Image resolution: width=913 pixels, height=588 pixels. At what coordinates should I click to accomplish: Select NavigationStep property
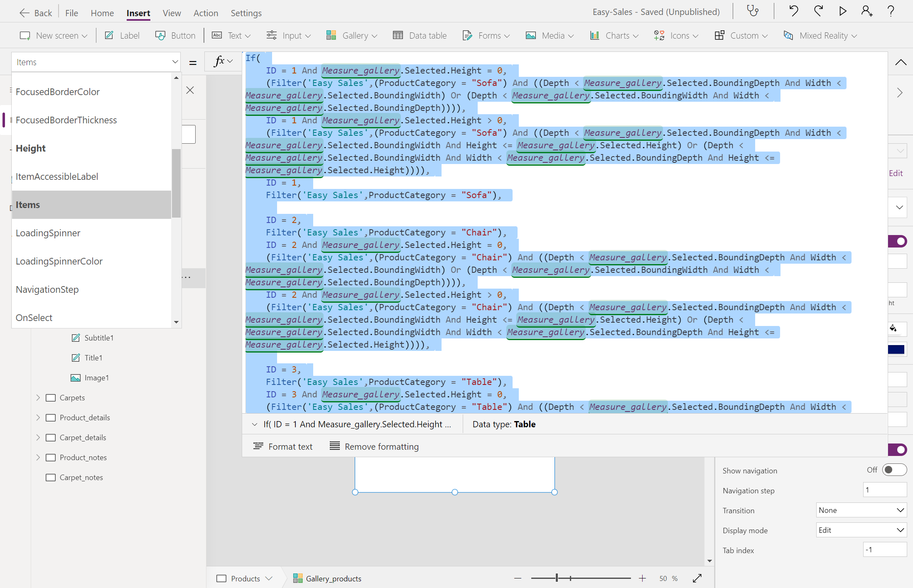[91, 289]
